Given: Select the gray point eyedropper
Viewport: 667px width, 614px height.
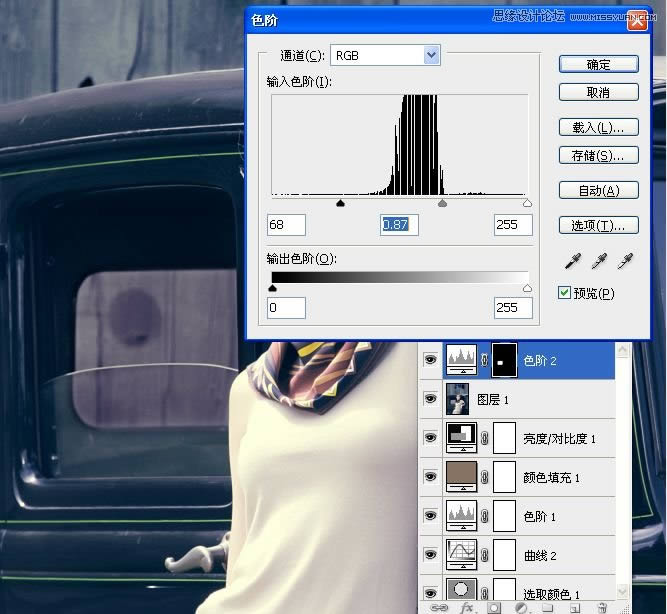Looking at the screenshot, I should 599,261.
